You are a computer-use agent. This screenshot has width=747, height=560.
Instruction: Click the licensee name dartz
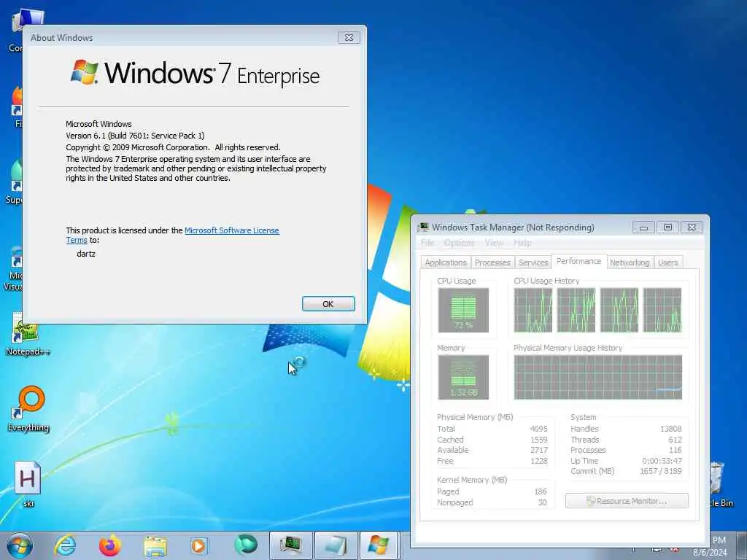[86, 254]
